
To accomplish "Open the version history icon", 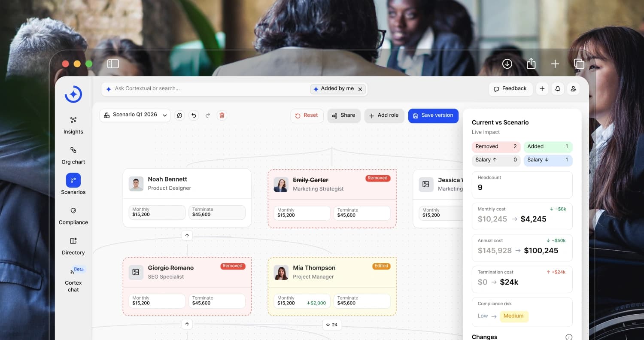I will [179, 115].
